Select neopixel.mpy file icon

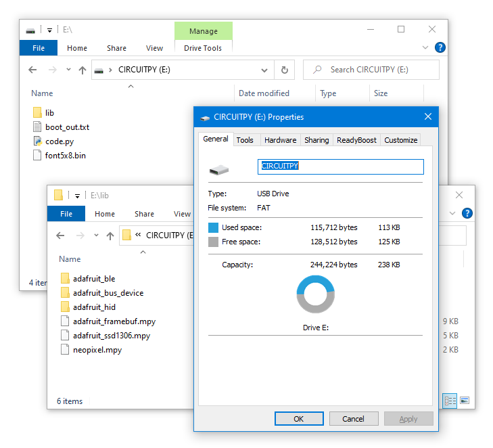65,349
